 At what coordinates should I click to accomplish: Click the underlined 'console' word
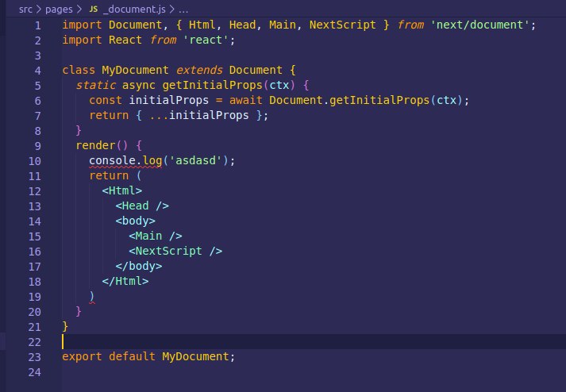point(112,160)
